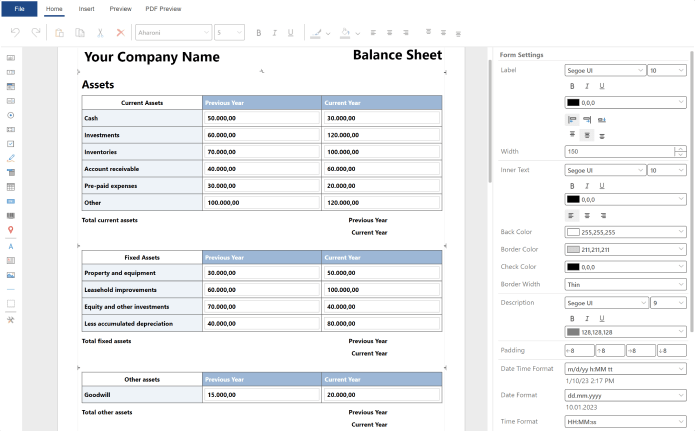Select the pen signature tool in left sidebar

tap(11, 158)
